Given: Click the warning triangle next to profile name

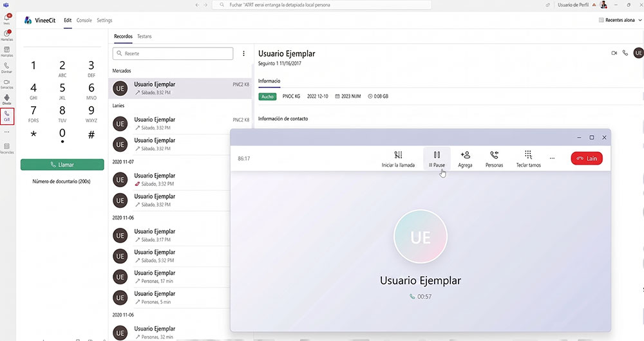Looking at the screenshot, I should [x=594, y=5].
